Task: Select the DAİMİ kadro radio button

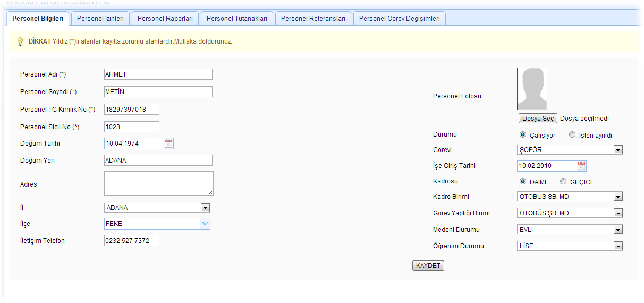Action: 523,182
